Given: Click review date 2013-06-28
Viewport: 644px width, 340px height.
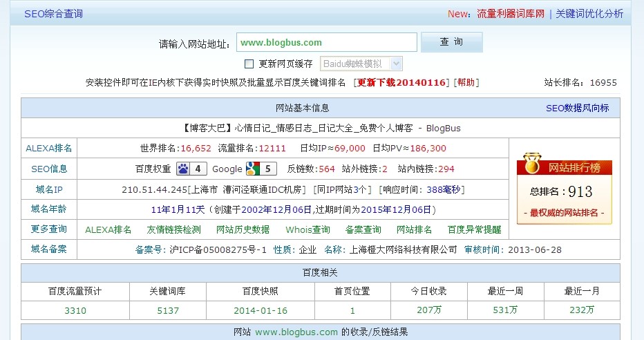Looking at the screenshot, I should [x=535, y=249].
